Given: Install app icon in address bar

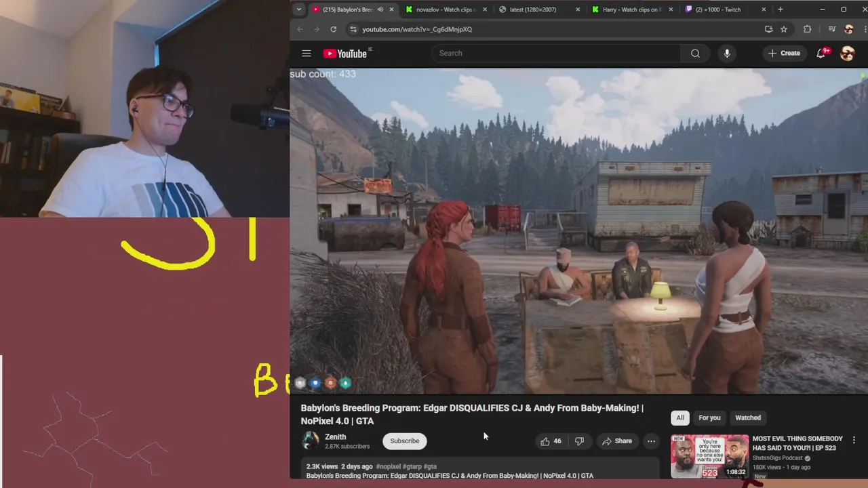Looking at the screenshot, I should 768,29.
